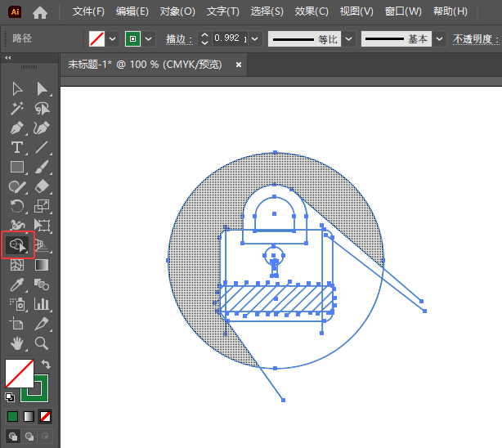This screenshot has width=502, height=448.
Task: Reset to default fill and stroke
Action: point(10,397)
